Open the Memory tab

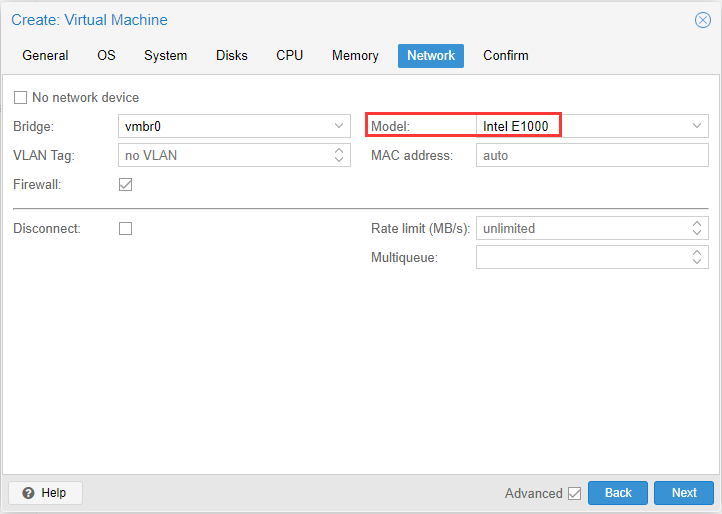355,56
